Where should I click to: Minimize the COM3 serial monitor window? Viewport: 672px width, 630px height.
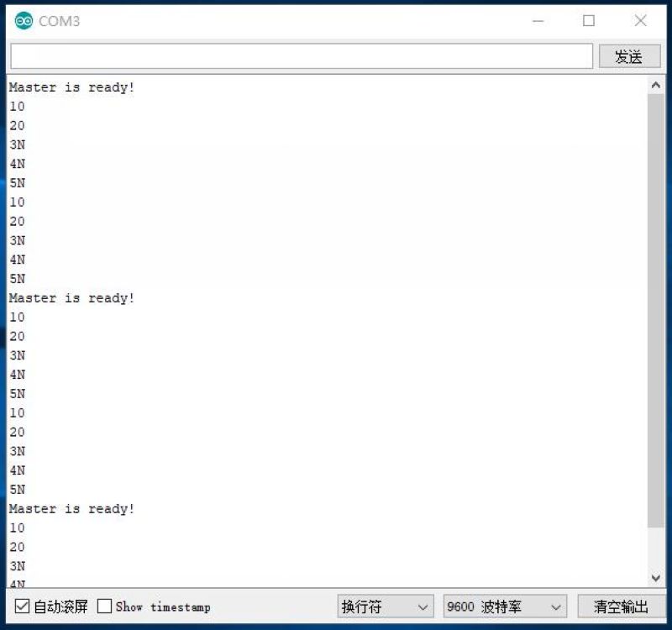click(538, 20)
